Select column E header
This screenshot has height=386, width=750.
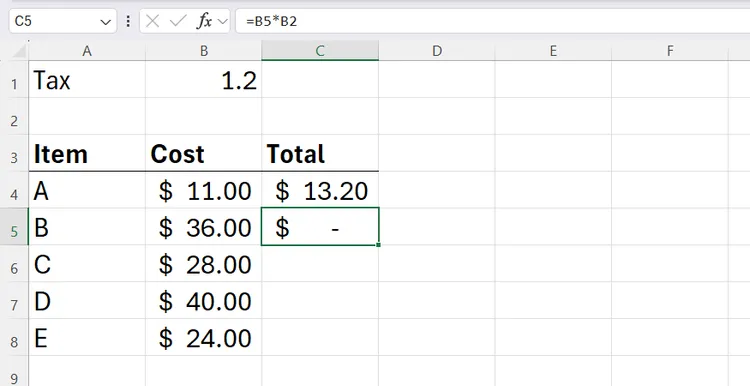tap(553, 51)
